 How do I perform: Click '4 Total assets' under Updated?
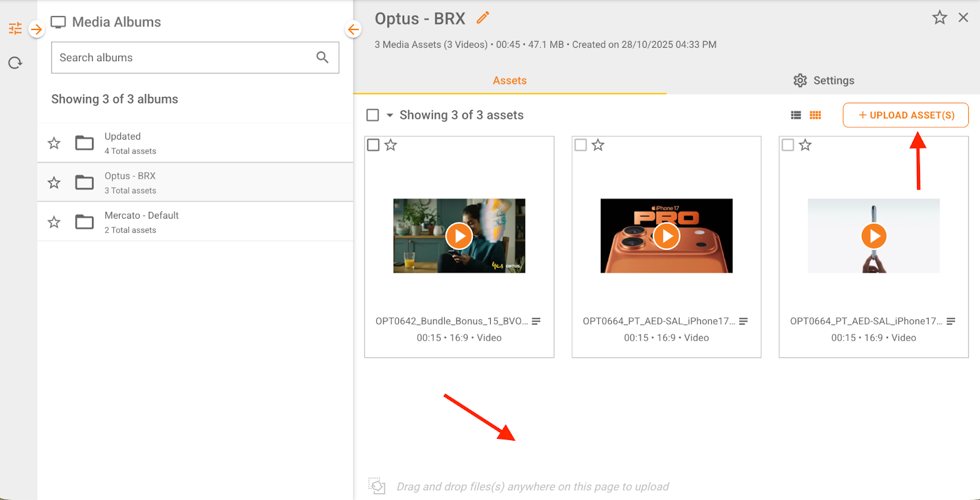(x=130, y=151)
